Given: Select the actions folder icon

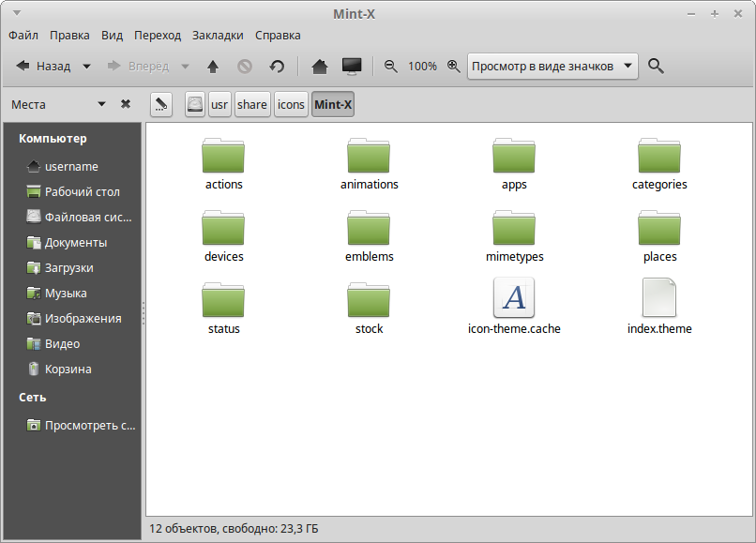Looking at the screenshot, I should point(223,156).
